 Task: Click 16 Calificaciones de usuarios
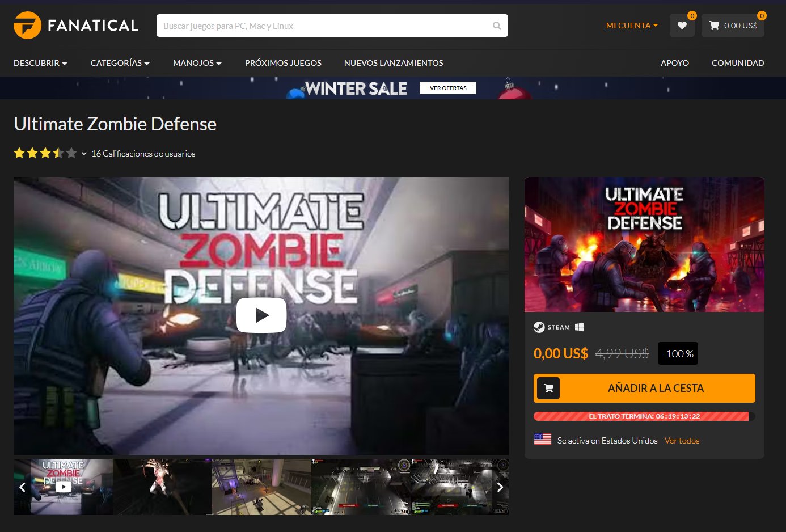(143, 154)
